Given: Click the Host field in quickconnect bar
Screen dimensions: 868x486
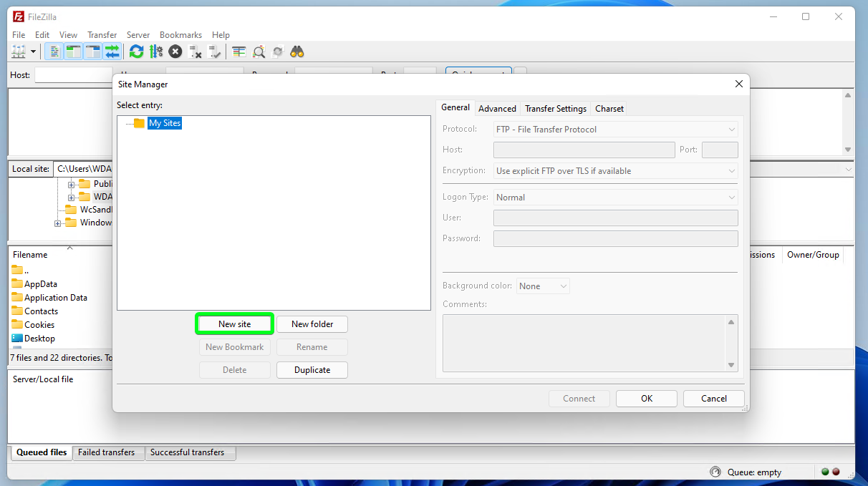Looking at the screenshot, I should coord(73,75).
